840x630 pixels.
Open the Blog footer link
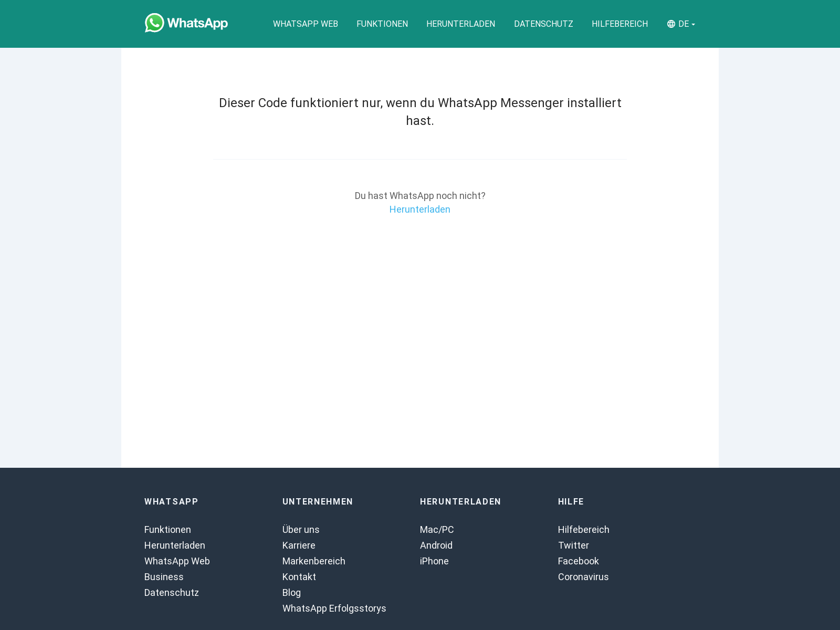click(x=291, y=593)
